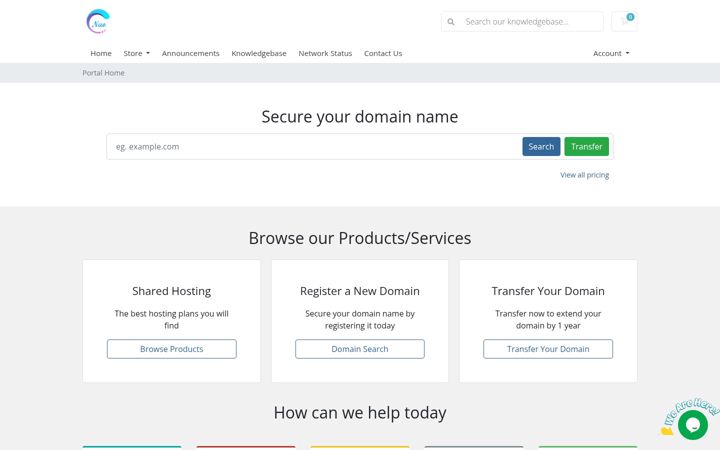This screenshot has height=450, width=720.
Task: Click the blue Search button
Action: click(x=541, y=146)
